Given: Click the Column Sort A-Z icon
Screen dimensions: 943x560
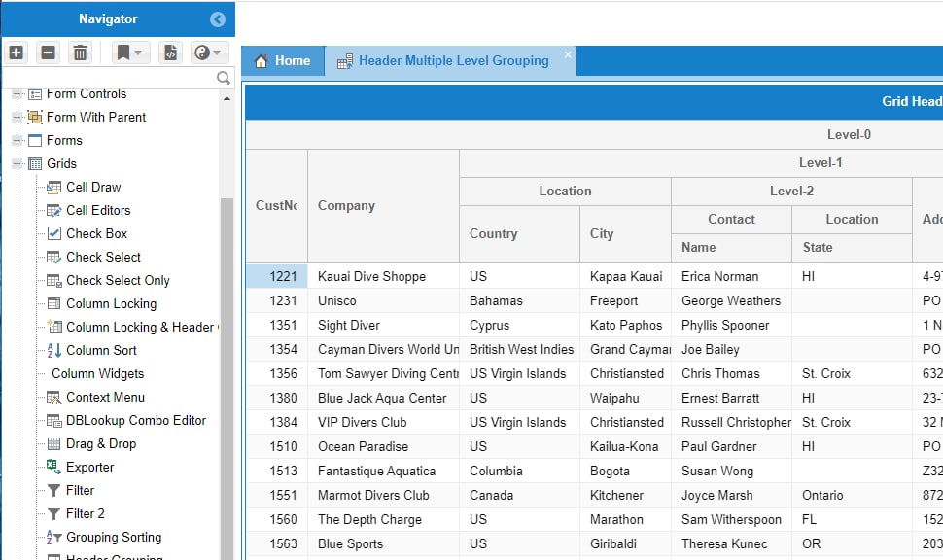Looking at the screenshot, I should pyautogui.click(x=54, y=350).
